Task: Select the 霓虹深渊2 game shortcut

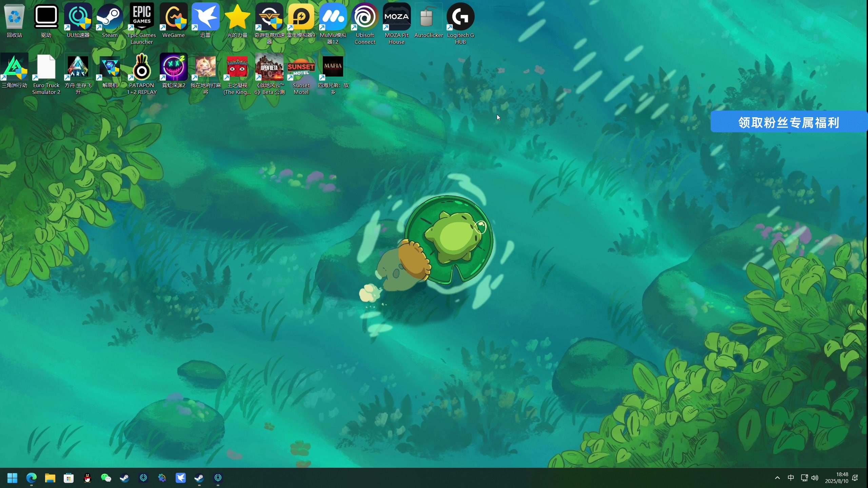Action: (174, 71)
